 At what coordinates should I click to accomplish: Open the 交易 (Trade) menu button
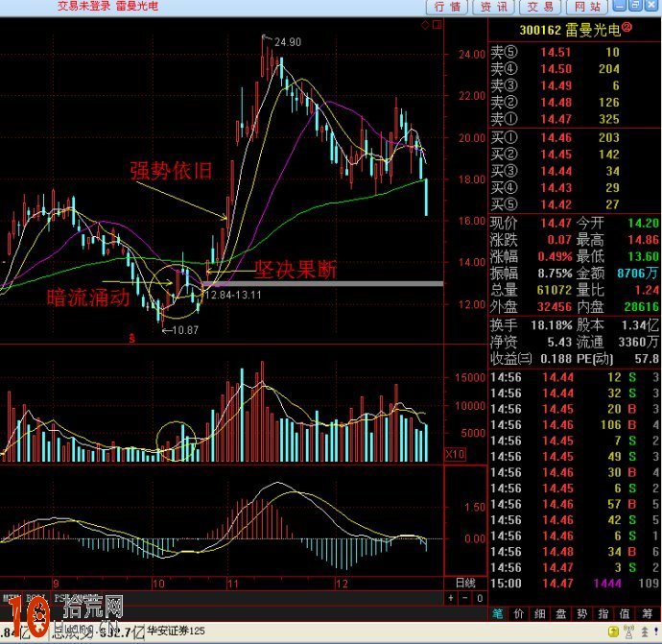[539, 7]
